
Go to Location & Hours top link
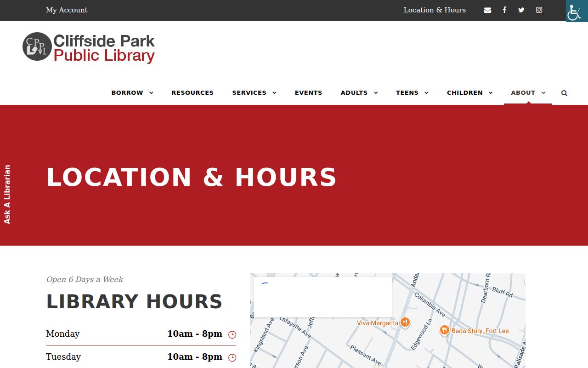tap(435, 10)
